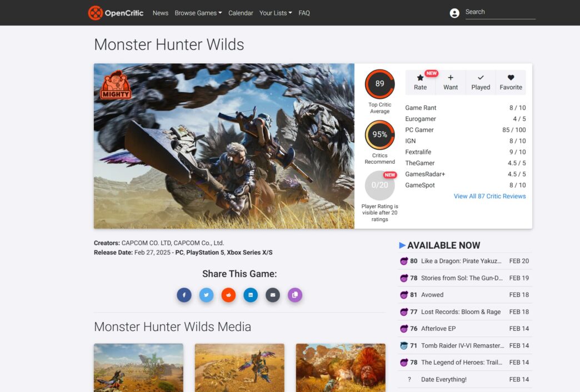
Task: Click the 89 Top Critic Average dial
Action: tap(380, 84)
